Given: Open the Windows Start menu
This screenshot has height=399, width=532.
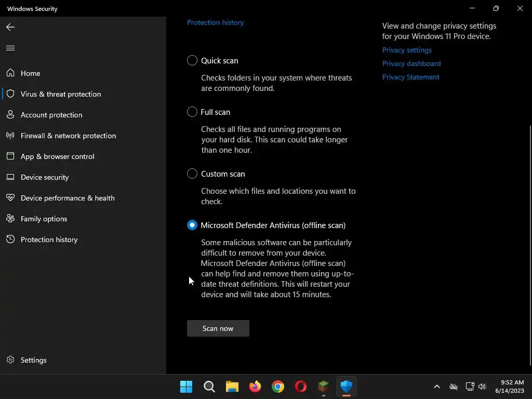Looking at the screenshot, I should point(186,387).
